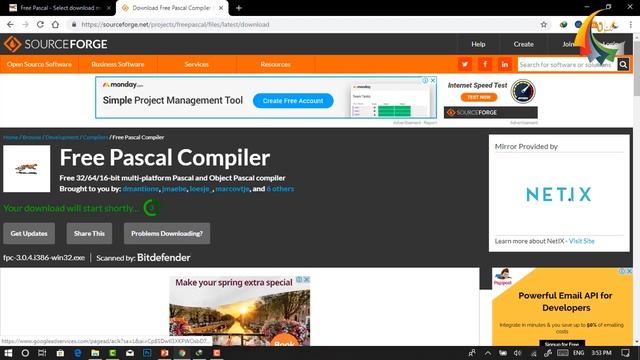
Task: Open Microsoft Edge from the taskbar
Action: point(78,353)
